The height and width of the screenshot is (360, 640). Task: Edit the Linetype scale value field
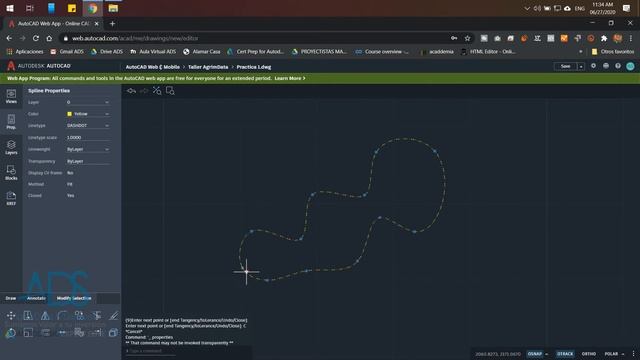click(x=88, y=138)
